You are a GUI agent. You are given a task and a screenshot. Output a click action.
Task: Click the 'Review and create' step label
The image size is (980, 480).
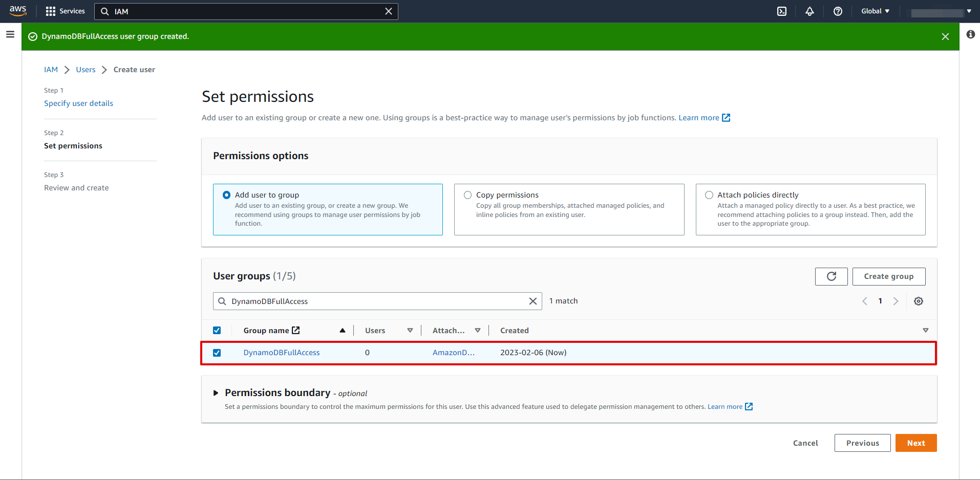[76, 188]
